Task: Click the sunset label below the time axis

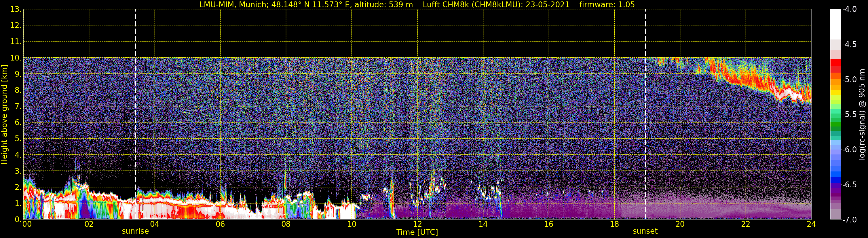Action: tap(645, 231)
